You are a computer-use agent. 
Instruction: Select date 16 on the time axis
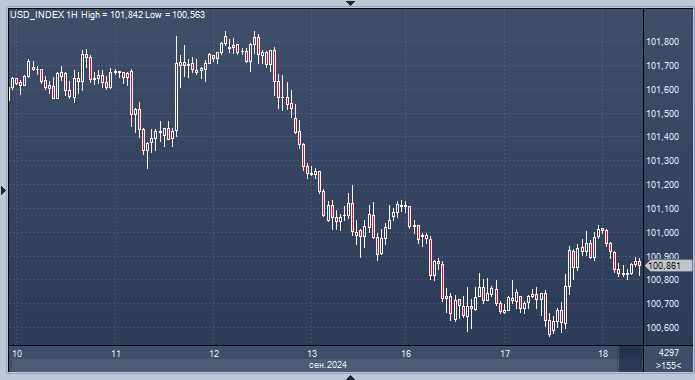click(x=406, y=353)
